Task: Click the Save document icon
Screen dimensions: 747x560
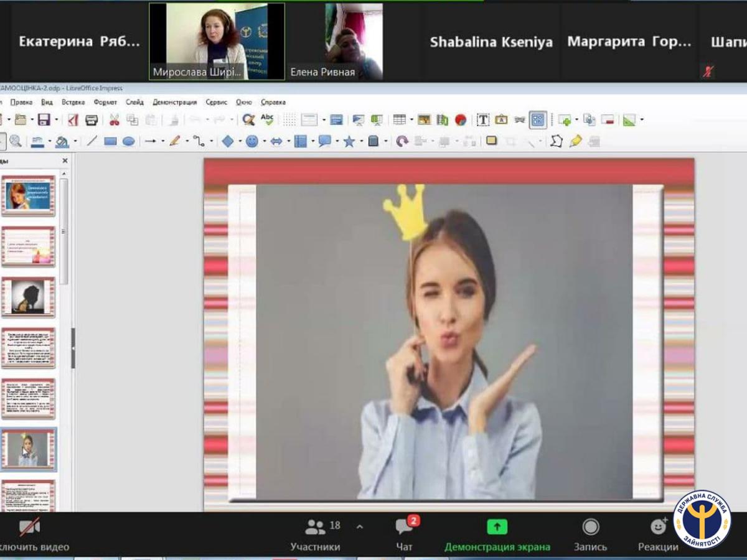Action: [x=44, y=119]
